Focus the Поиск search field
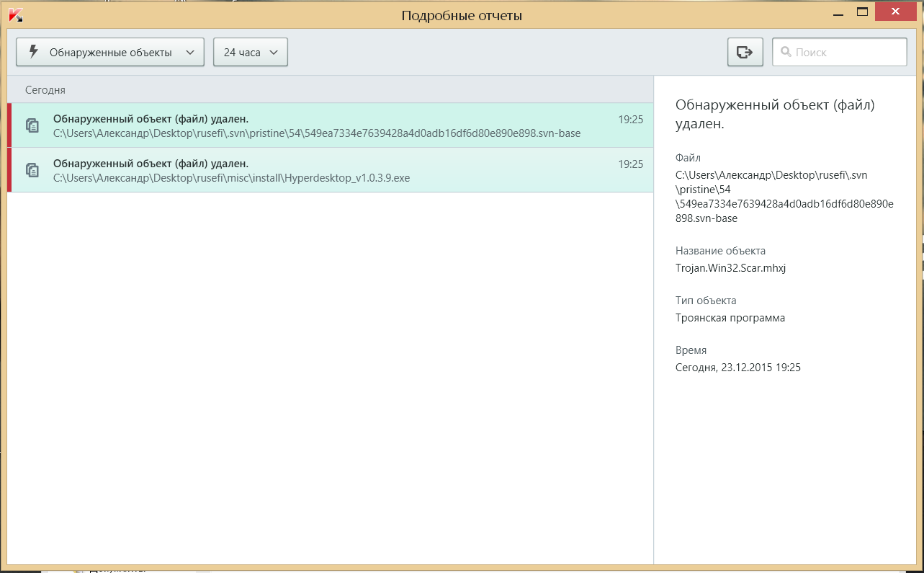924x573 pixels. pyautogui.click(x=840, y=52)
